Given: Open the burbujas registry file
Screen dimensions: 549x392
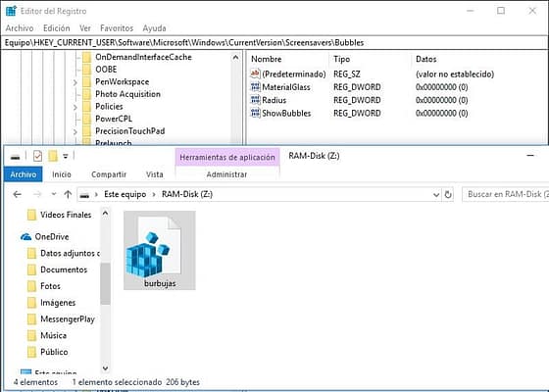Looking at the screenshot, I should coord(159,250).
